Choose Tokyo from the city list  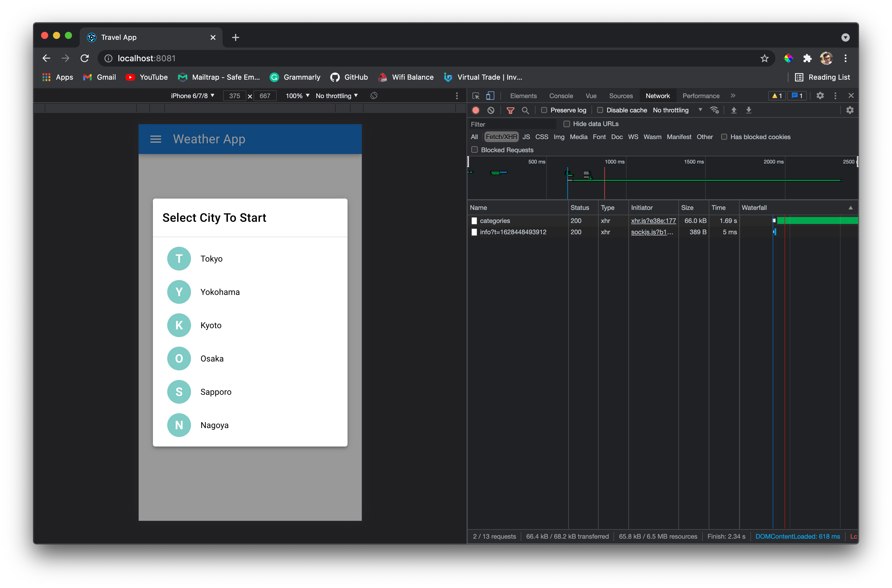click(211, 259)
